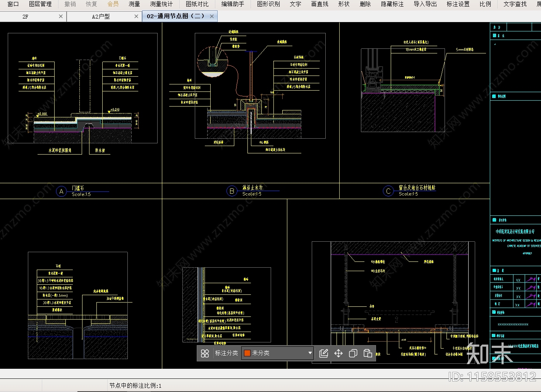Viewport: 541px width, 392px height.
Task: Click the 标注分类 label on floating toolbar
Action: [227, 353]
